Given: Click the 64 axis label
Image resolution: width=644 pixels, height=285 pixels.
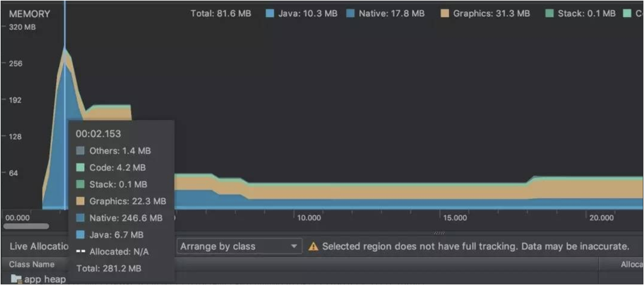Looking at the screenshot, I should (x=15, y=173).
